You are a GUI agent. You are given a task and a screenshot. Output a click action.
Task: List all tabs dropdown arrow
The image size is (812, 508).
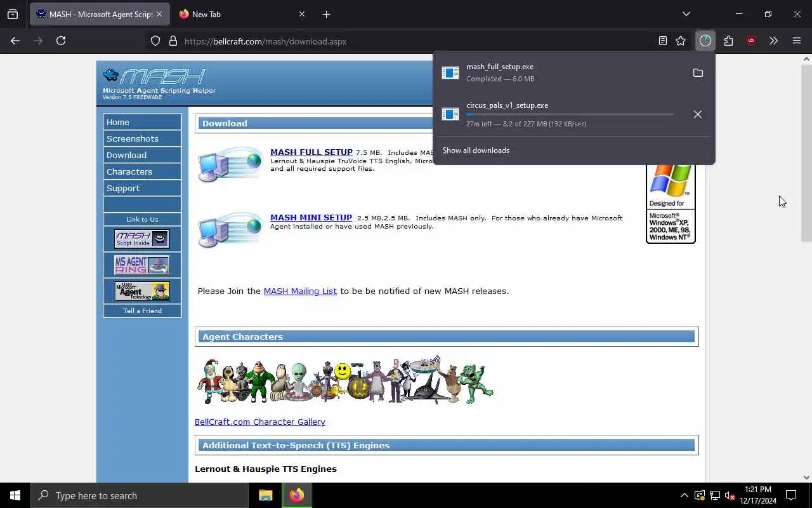686,14
